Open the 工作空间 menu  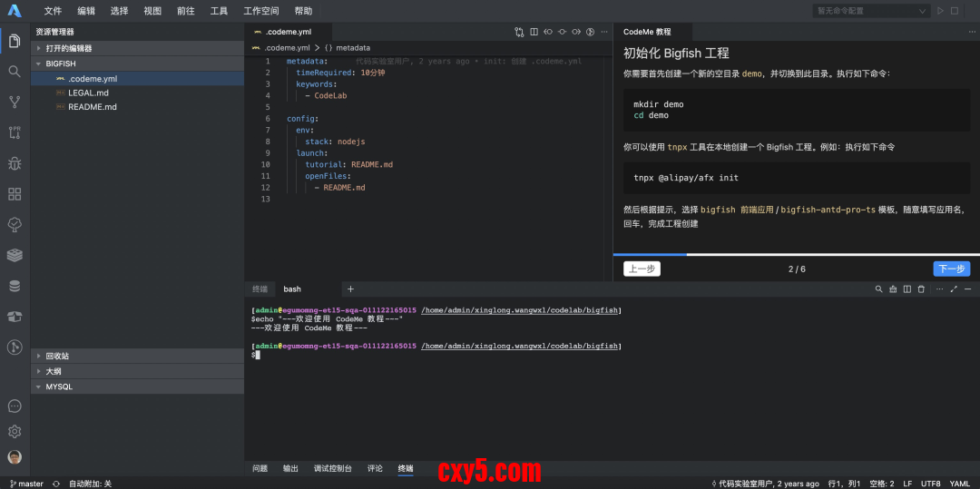point(261,11)
